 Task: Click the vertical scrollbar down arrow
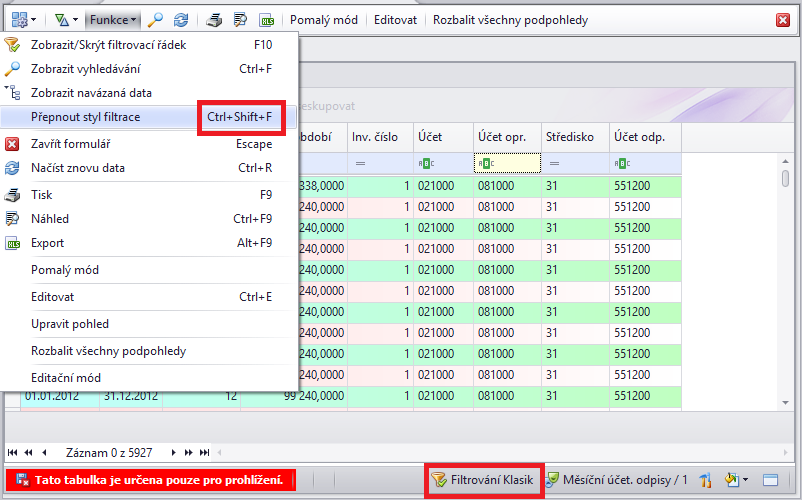[x=786, y=403]
